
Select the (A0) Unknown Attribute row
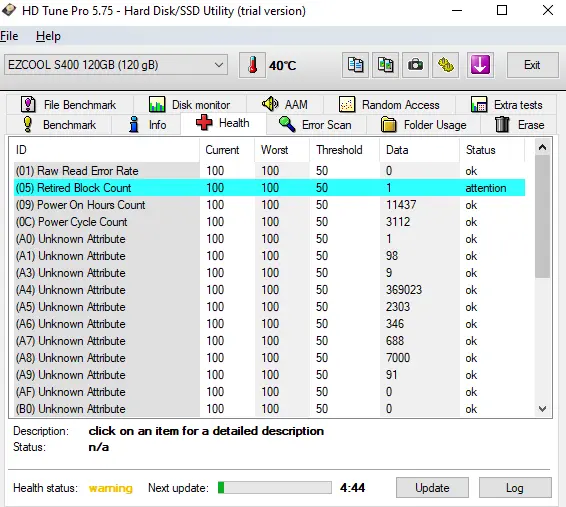[x=269, y=239]
